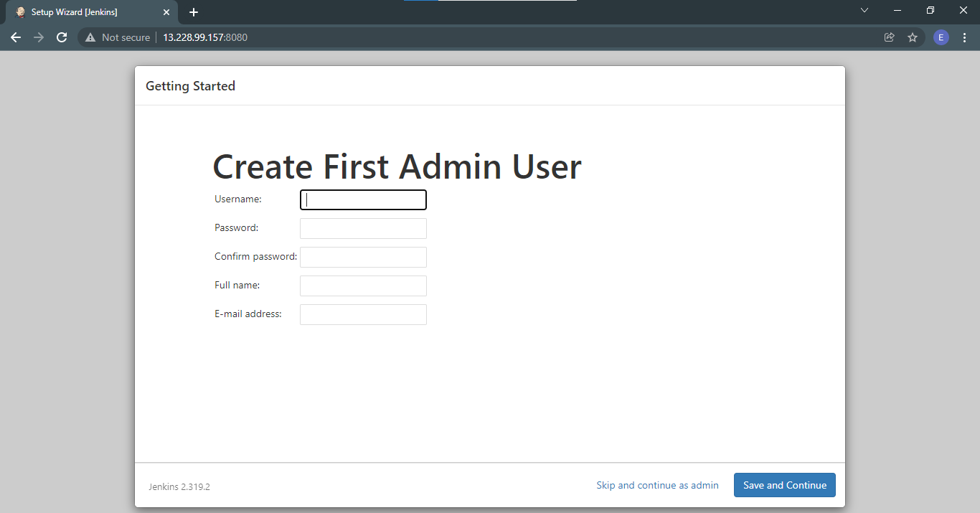This screenshot has width=980, height=513.
Task: Focus the E-mail address field
Action: pyautogui.click(x=363, y=314)
